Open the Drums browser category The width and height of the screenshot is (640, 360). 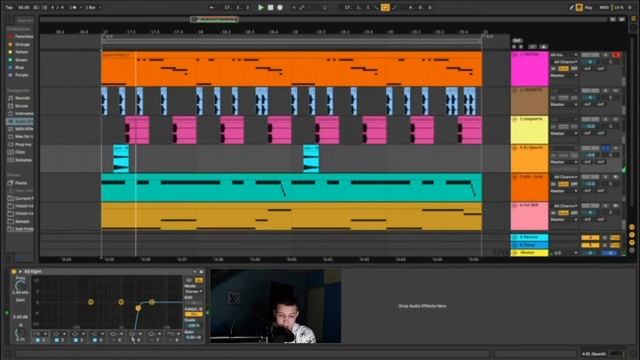[x=20, y=106]
